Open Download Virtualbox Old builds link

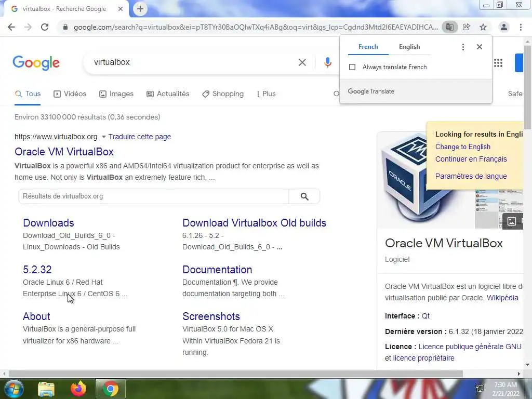pos(254,223)
